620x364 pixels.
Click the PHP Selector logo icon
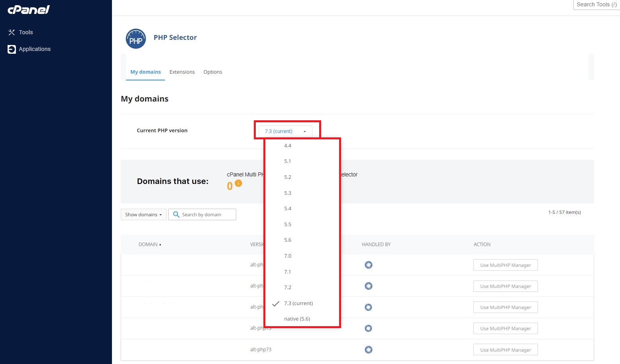(x=136, y=39)
